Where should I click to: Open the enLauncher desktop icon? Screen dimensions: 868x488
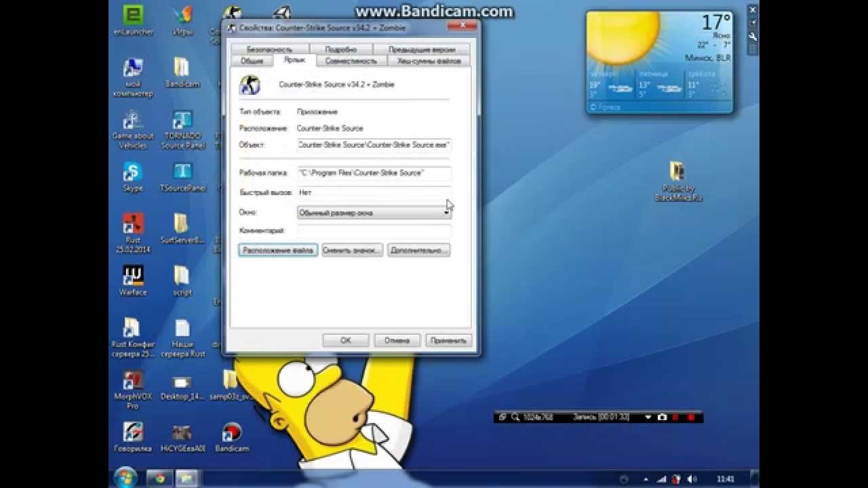pyautogui.click(x=133, y=20)
